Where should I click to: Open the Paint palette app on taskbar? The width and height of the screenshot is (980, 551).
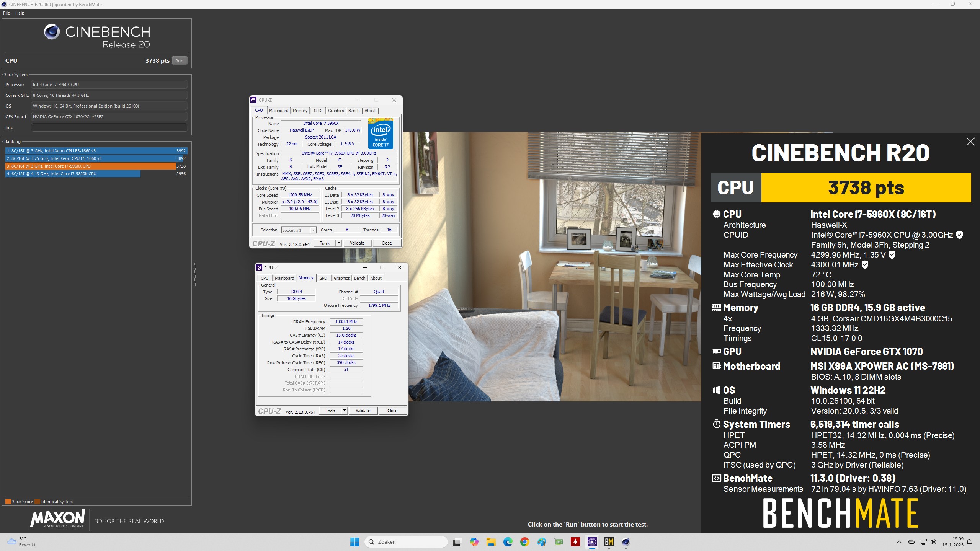click(541, 542)
